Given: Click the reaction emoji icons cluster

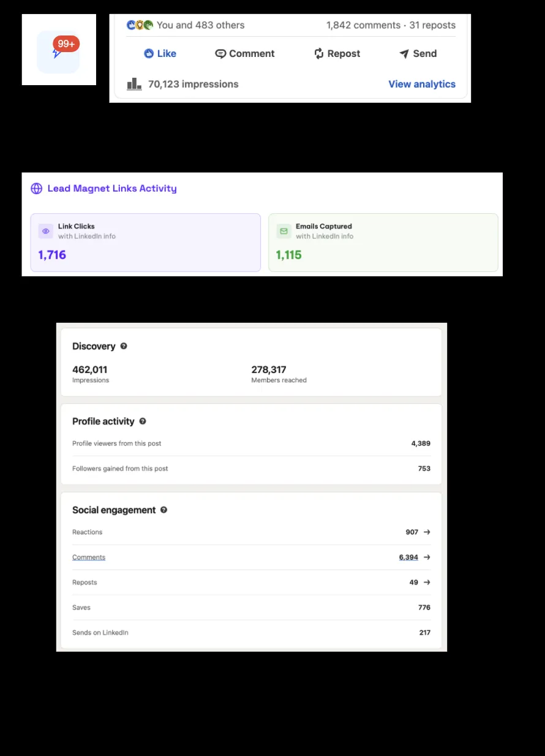Looking at the screenshot, I should (140, 25).
